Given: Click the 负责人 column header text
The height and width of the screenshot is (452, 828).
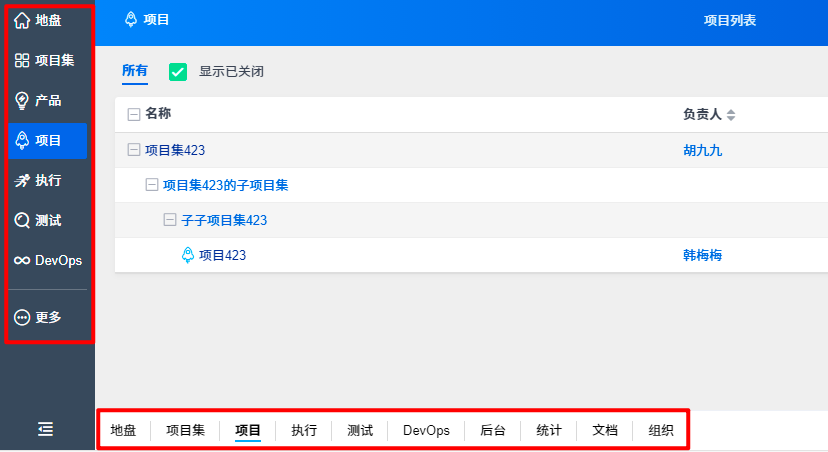Looking at the screenshot, I should pos(702,114).
